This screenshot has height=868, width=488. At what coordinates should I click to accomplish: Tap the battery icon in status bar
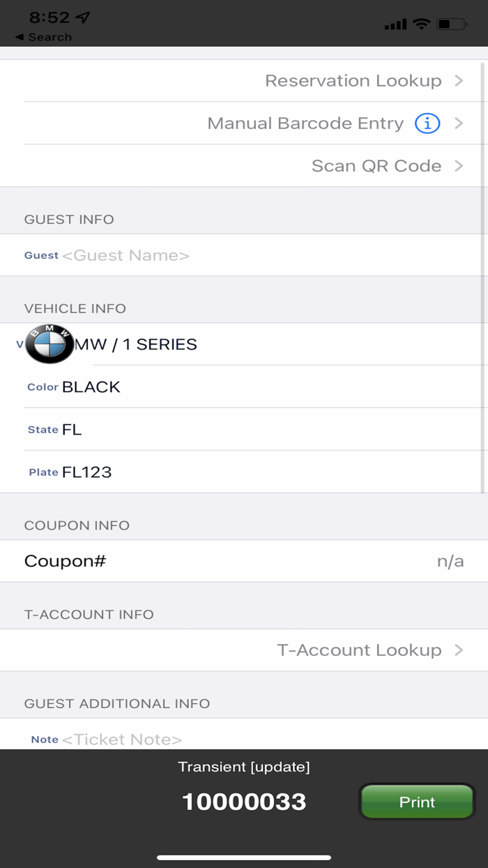tap(450, 23)
